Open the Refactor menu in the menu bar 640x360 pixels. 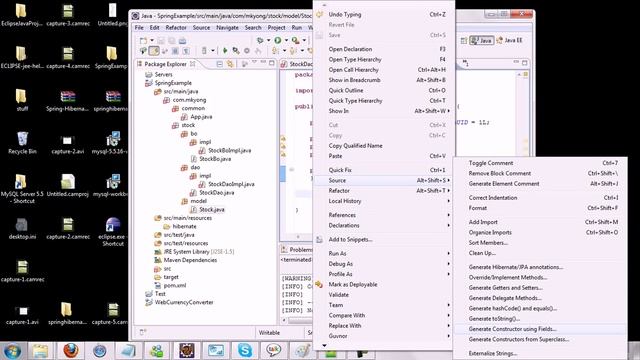[176, 27]
